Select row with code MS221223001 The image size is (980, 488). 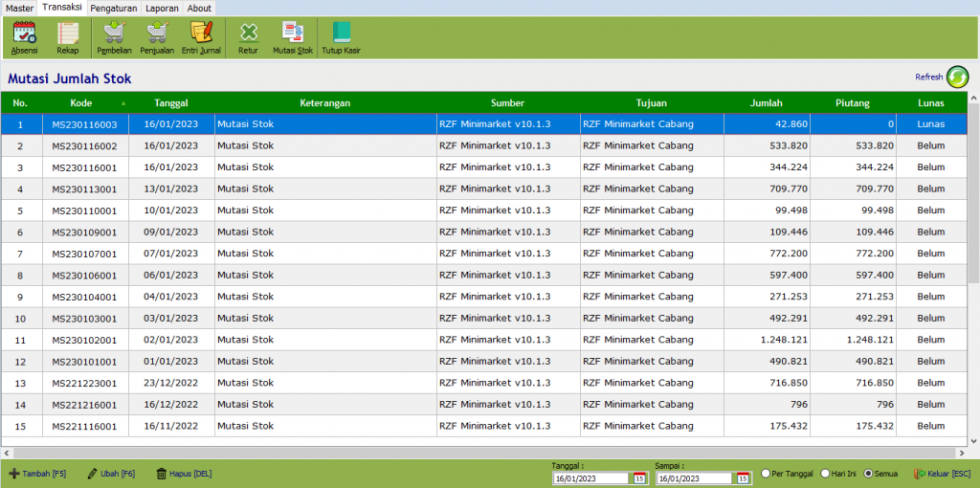(483, 383)
